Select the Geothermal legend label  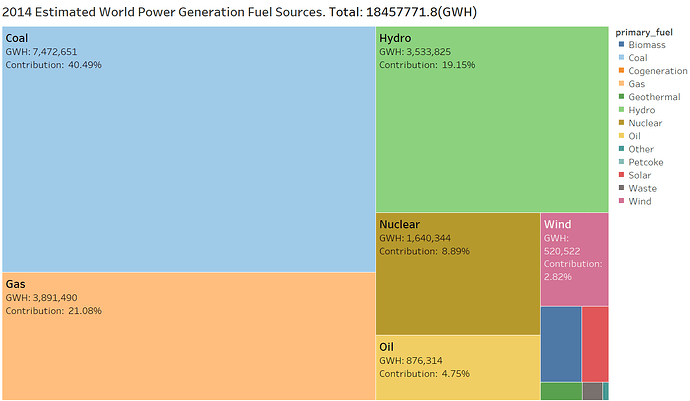click(654, 97)
